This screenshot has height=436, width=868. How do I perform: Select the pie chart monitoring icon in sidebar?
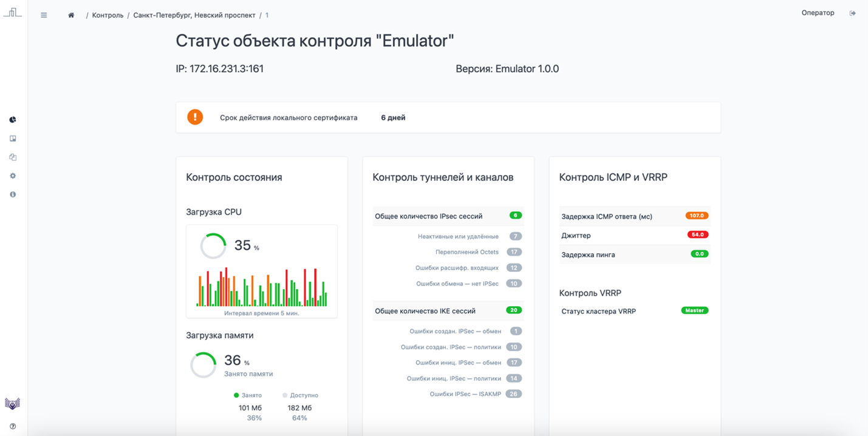12,120
